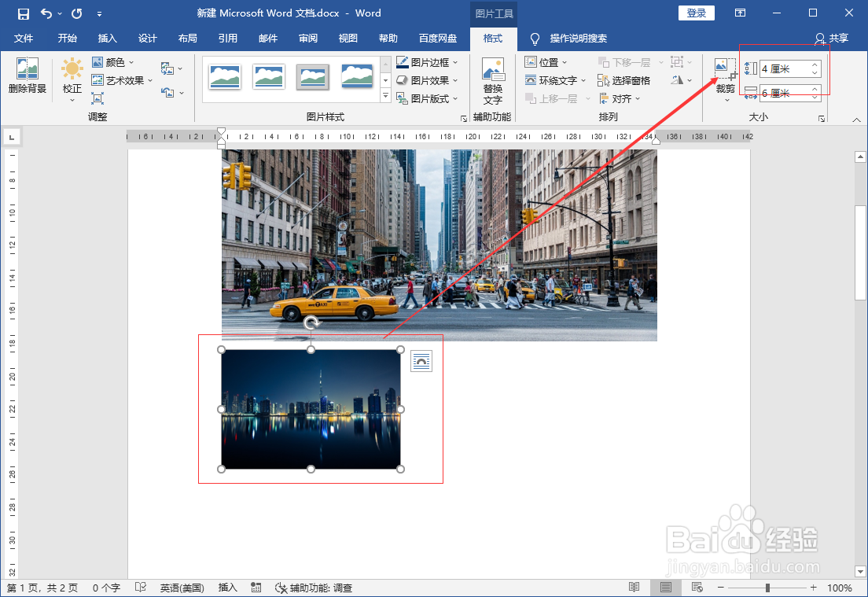The height and width of the screenshot is (597, 868).
Task: Select the first picture style thumbnail
Action: [x=225, y=77]
